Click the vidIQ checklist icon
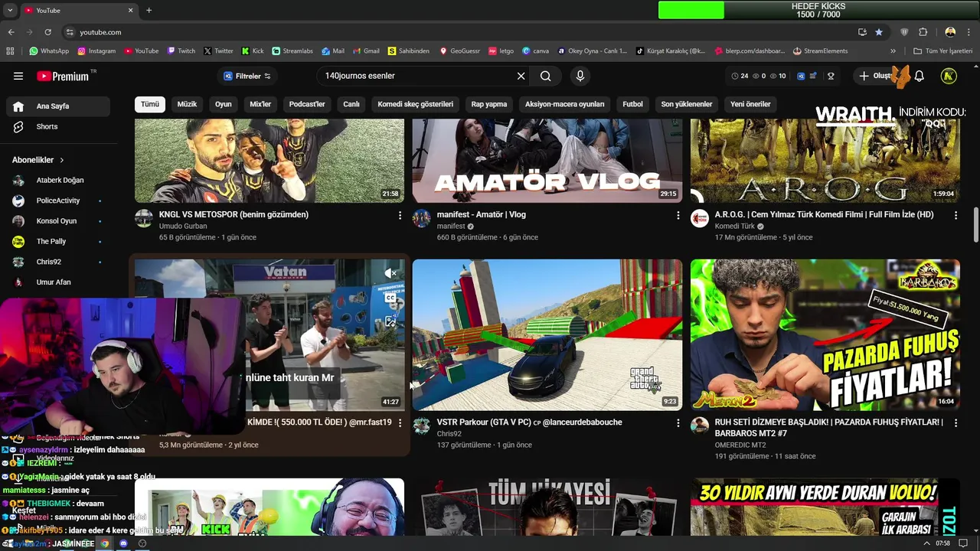Viewport: 980px width, 551px height. tap(813, 76)
